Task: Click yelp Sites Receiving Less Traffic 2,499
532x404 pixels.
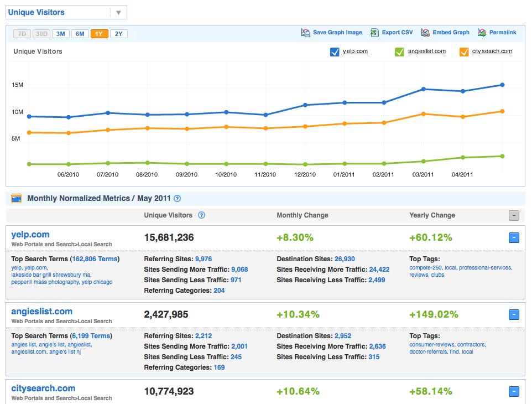Action: 377,280
